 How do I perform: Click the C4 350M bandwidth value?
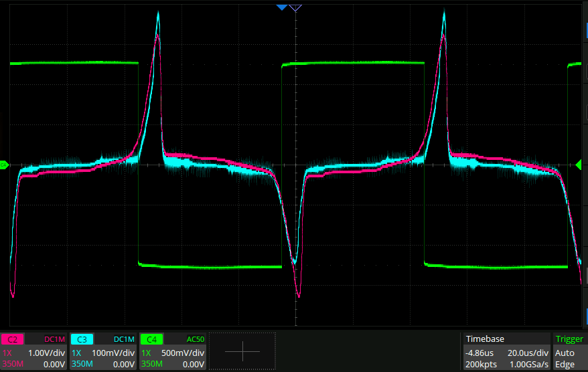[151, 364]
